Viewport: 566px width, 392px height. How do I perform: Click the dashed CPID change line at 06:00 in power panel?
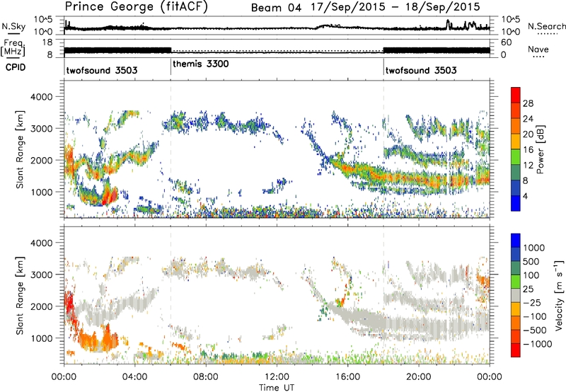pyautogui.click(x=171, y=149)
